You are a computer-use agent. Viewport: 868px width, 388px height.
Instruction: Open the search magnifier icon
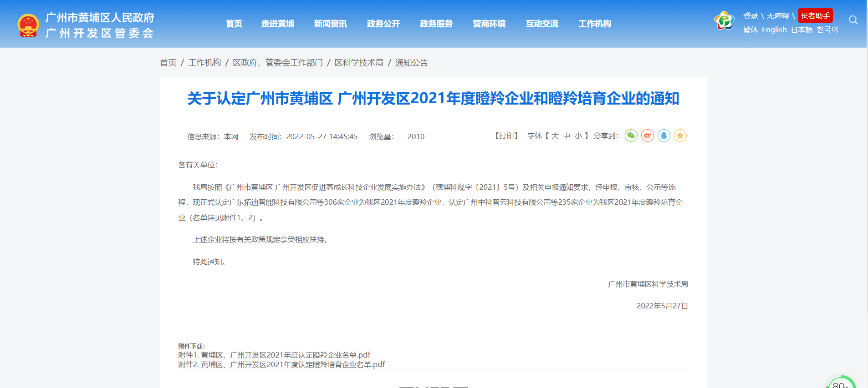coord(853,20)
